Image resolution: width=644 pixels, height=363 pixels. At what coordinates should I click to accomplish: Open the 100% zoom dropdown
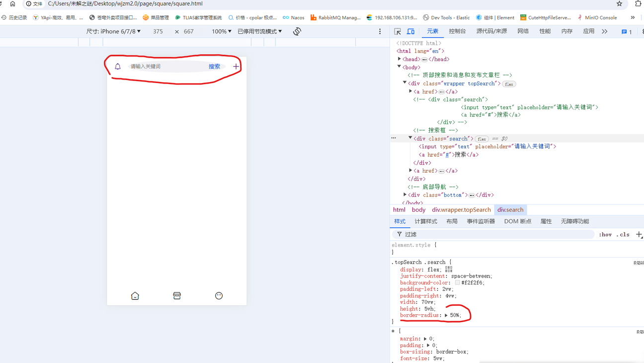(222, 31)
